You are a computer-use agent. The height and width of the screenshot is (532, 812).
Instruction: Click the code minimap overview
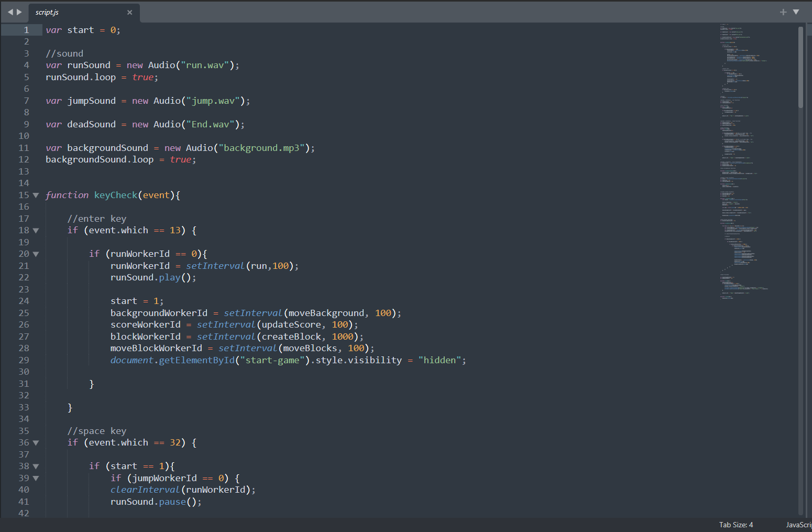click(744, 162)
